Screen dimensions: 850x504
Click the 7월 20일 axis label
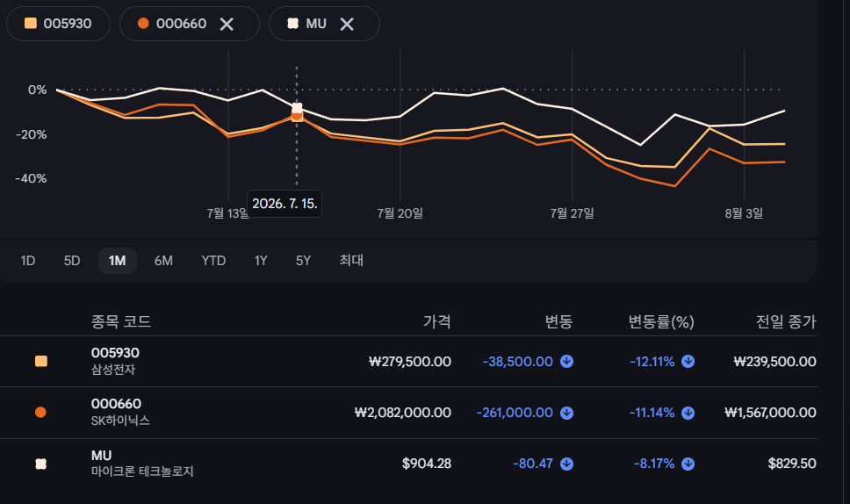[400, 213]
